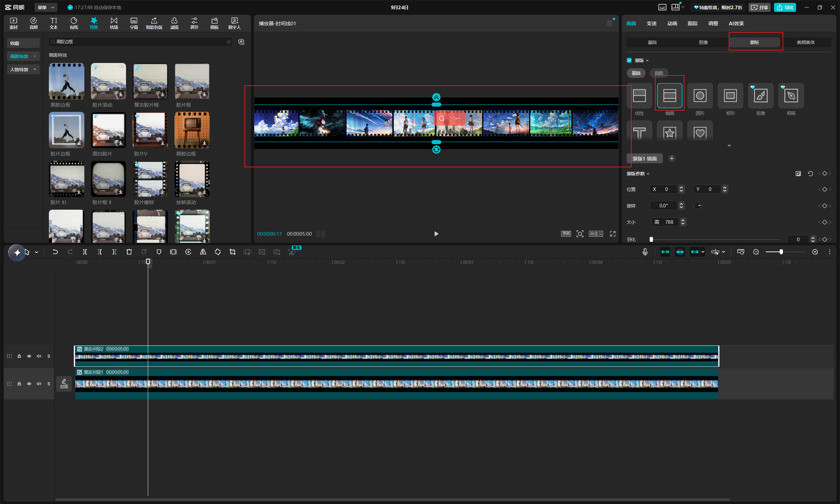Image resolution: width=840 pixels, height=504 pixels.
Task: Switch to the 动画 animation tab
Action: point(672,23)
